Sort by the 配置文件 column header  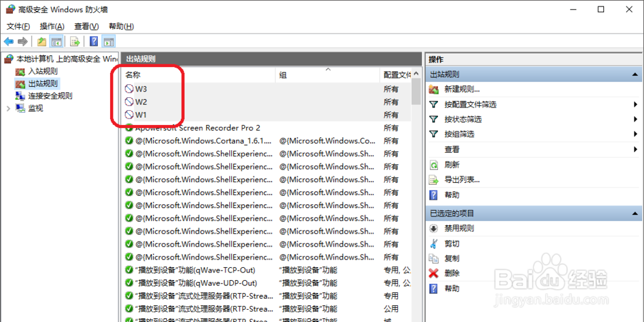(x=395, y=75)
